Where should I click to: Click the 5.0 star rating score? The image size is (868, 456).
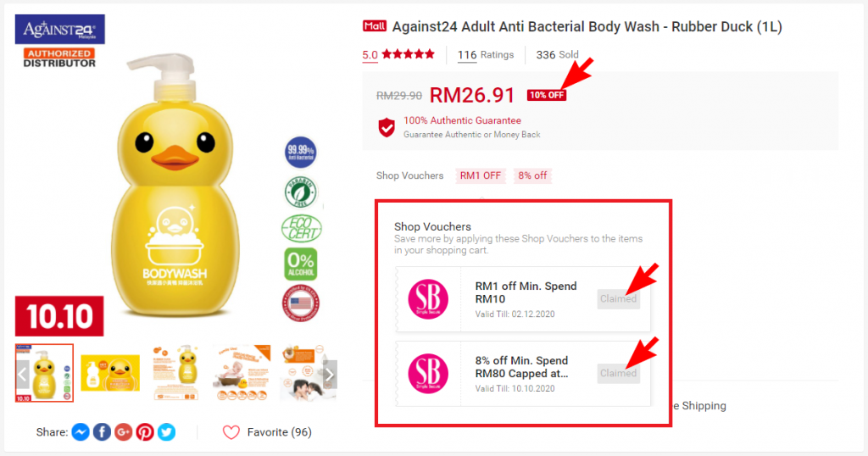pyautogui.click(x=370, y=55)
